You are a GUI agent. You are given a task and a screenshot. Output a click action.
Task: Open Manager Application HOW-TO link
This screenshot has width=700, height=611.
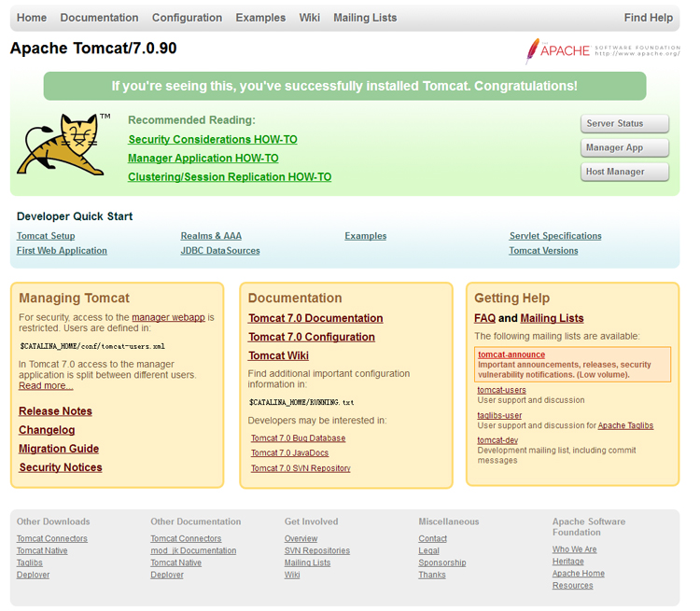pos(203,159)
